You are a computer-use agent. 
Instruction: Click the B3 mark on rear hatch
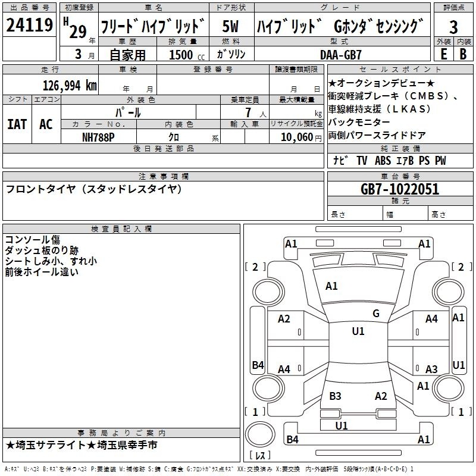pyautogui.click(x=335, y=396)
